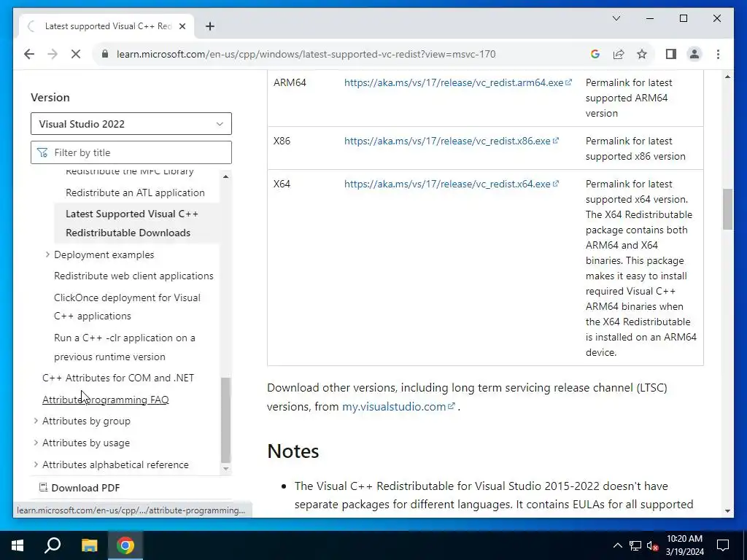The height and width of the screenshot is (560, 747).
Task: View site information lock icon
Action: [105, 54]
